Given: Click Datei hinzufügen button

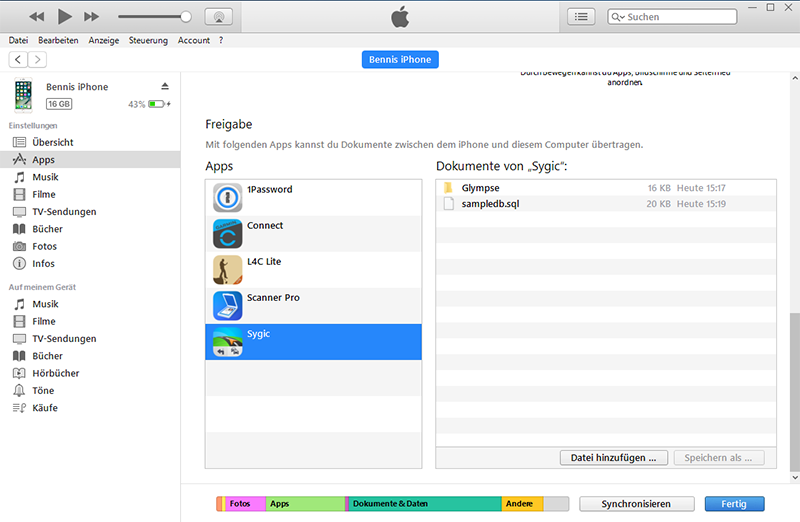Looking at the screenshot, I should (x=613, y=457).
